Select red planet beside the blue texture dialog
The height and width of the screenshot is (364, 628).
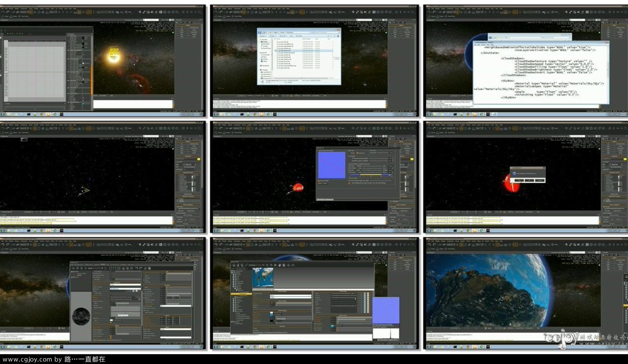(x=298, y=187)
